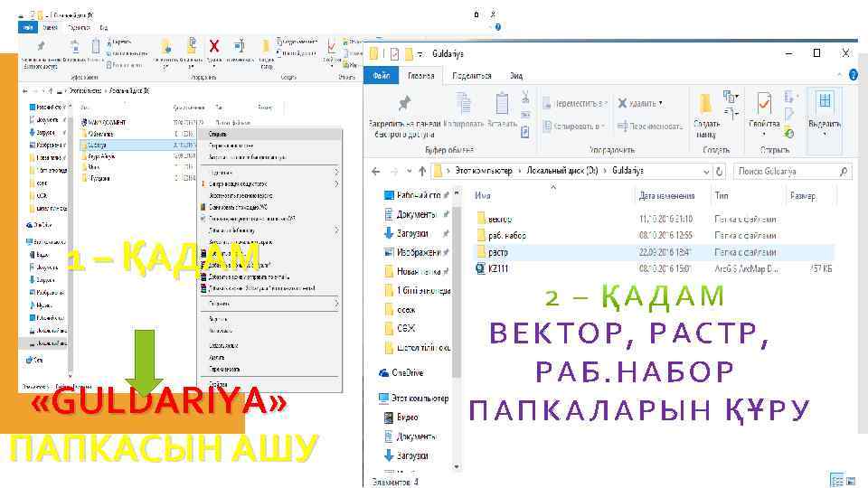Click the large icons view button in Guldariya status bar
Viewport: 868px width, 488px height.
click(x=851, y=480)
